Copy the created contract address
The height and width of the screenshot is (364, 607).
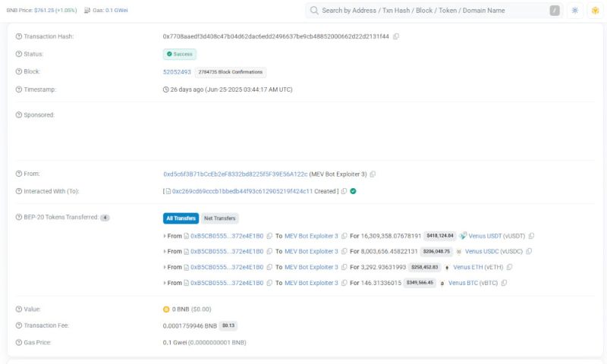pos(344,191)
